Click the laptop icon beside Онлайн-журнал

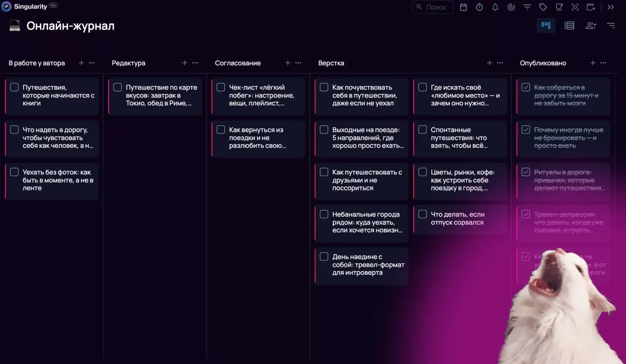15,26
